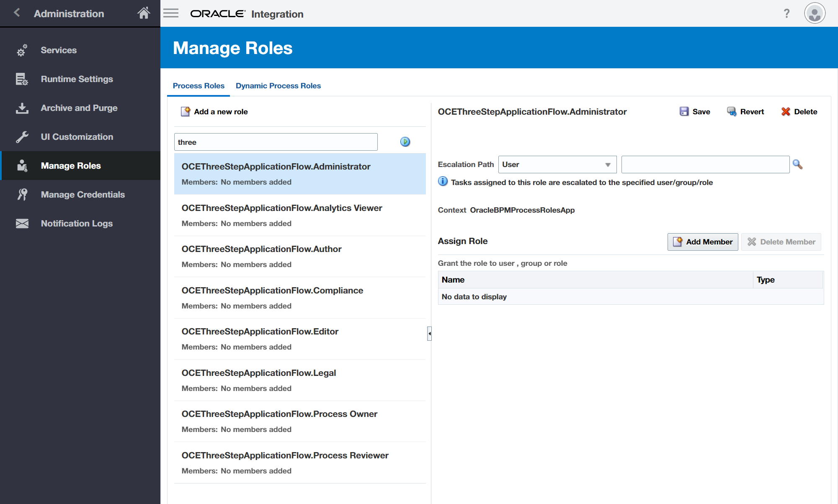
Task: Click the UI Customization wrench icon
Action: click(x=22, y=137)
